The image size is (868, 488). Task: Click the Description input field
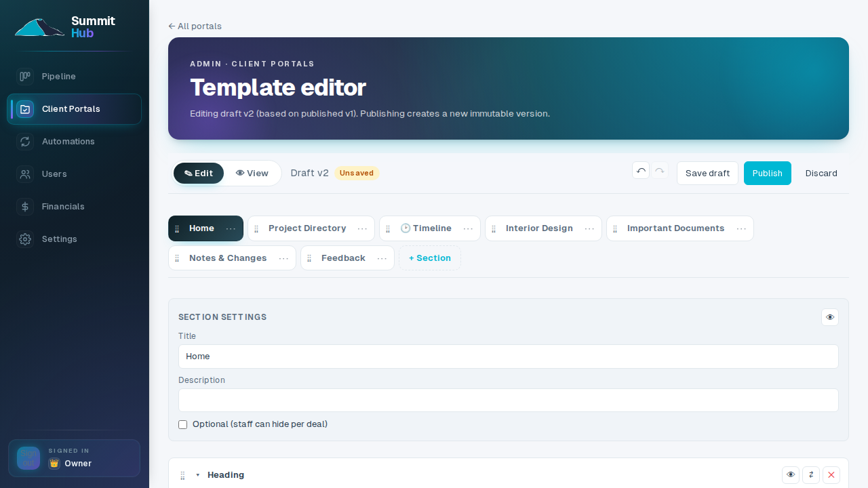(x=509, y=401)
